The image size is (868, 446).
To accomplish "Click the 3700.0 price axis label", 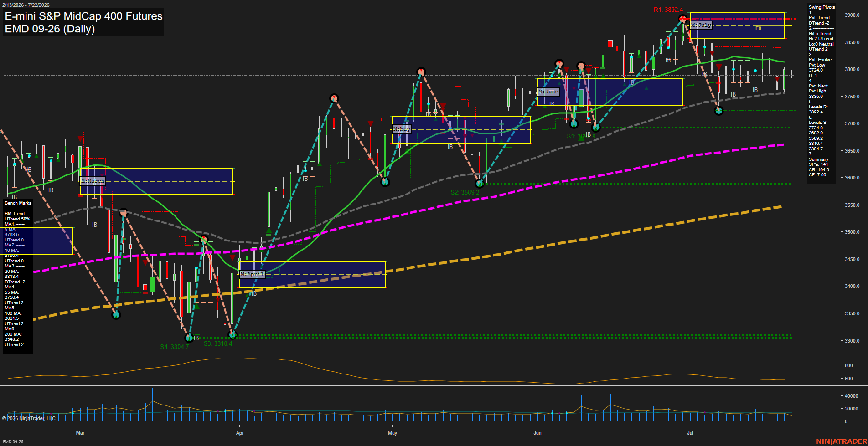I will pyautogui.click(x=852, y=123).
